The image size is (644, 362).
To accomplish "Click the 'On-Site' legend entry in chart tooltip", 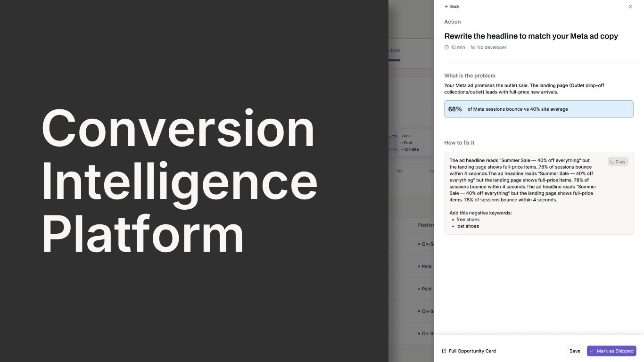I will (x=411, y=149).
